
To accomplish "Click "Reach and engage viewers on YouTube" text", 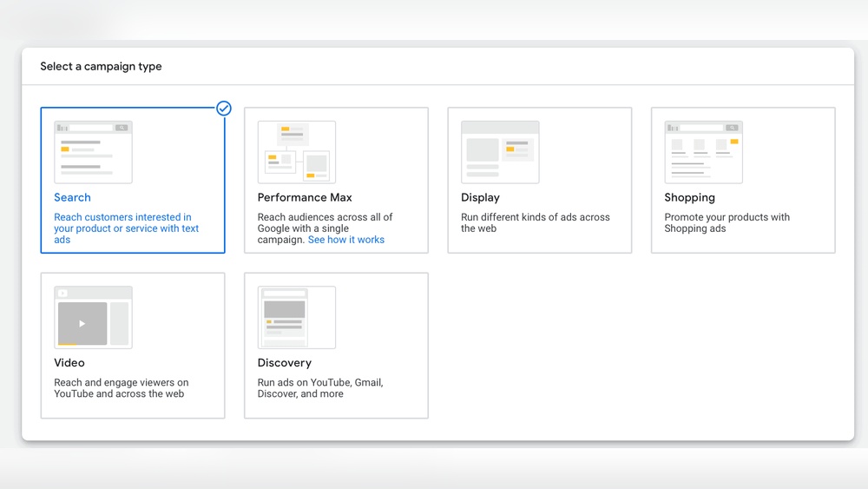I will (121, 387).
